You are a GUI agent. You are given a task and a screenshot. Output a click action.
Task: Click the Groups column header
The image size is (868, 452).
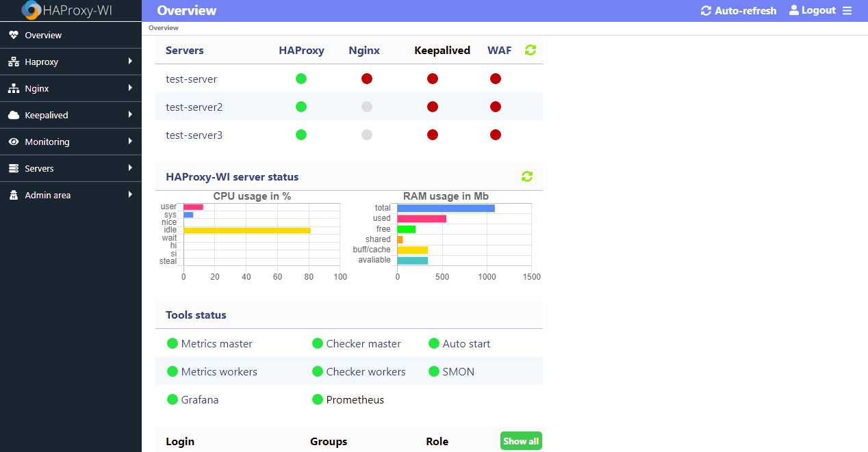[x=329, y=441]
